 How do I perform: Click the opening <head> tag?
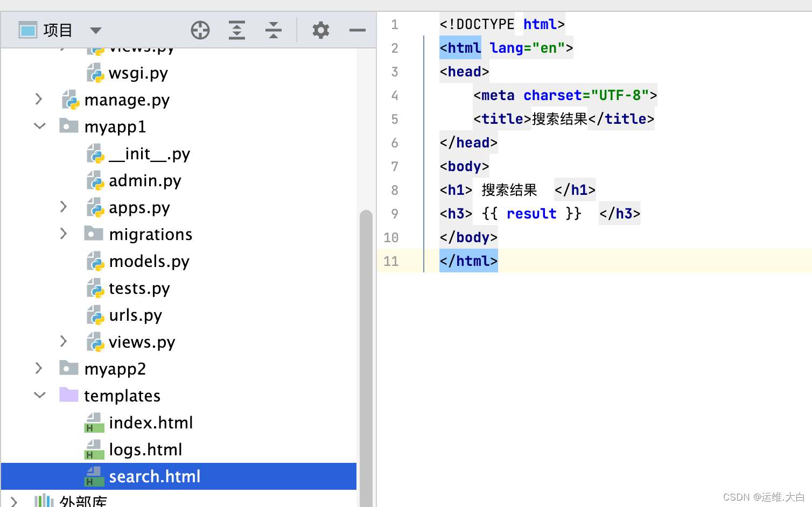tap(464, 72)
